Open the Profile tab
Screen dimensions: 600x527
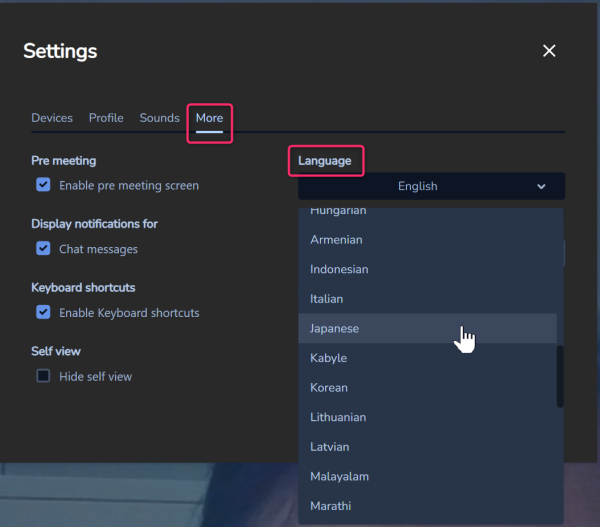click(x=106, y=118)
